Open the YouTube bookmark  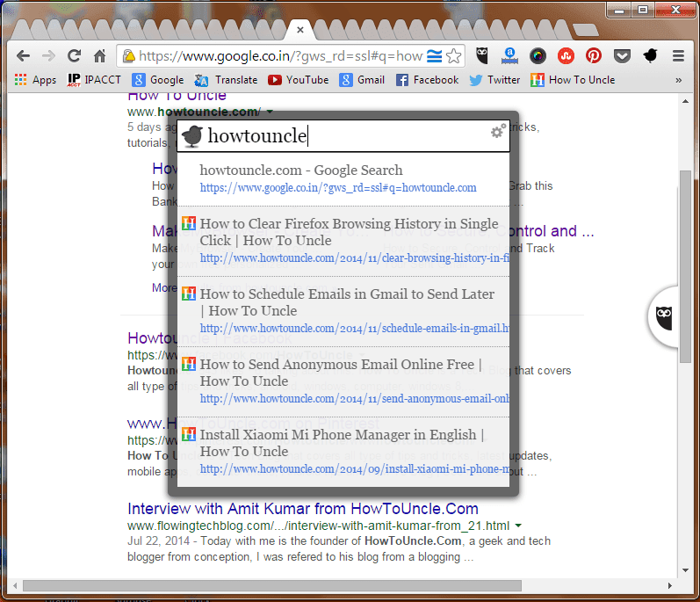(x=298, y=80)
